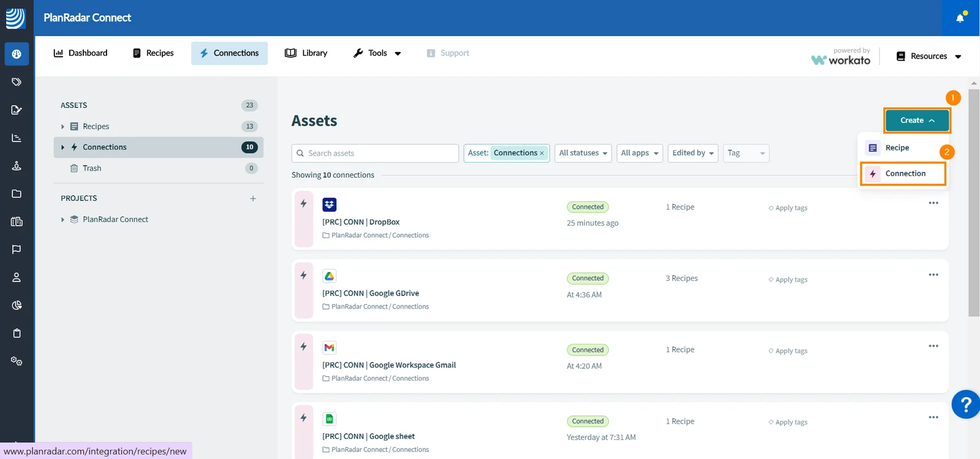Image resolution: width=980 pixels, height=459 pixels.
Task: Click the Gmail connection app icon
Action: pyautogui.click(x=330, y=348)
